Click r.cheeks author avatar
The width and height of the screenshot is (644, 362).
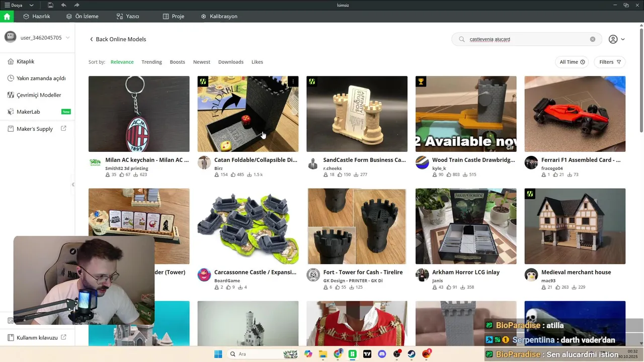pyautogui.click(x=313, y=162)
